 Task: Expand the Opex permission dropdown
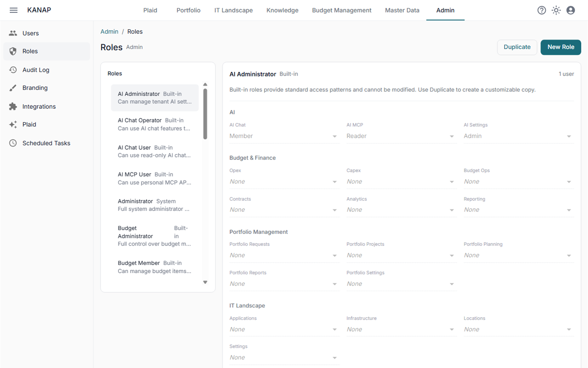(x=284, y=182)
